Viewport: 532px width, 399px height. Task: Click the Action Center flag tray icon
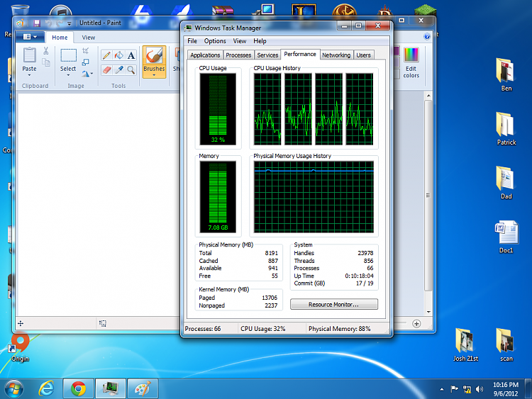pos(454,389)
